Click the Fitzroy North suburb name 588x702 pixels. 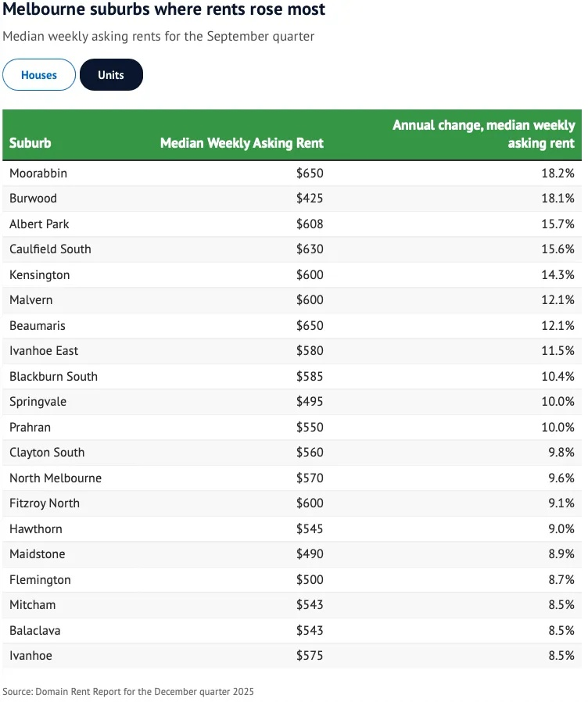[x=45, y=503]
